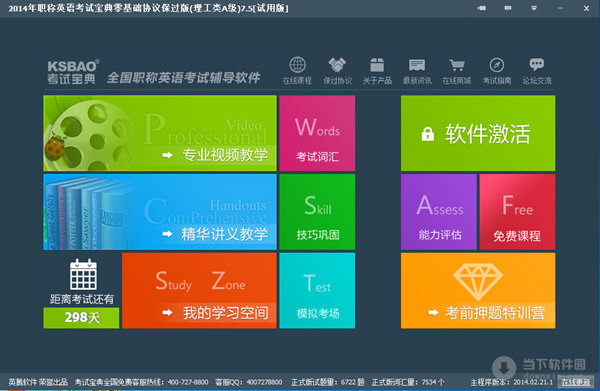The image size is (600, 391).
Task: Open the Study Zone 我的学习空间 tile
Action: [199, 290]
